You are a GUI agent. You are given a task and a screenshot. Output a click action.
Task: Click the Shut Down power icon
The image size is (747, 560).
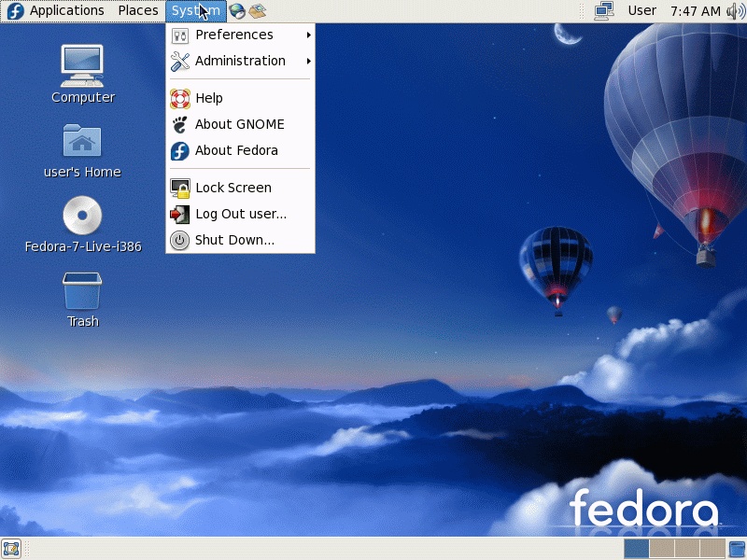tap(179, 241)
